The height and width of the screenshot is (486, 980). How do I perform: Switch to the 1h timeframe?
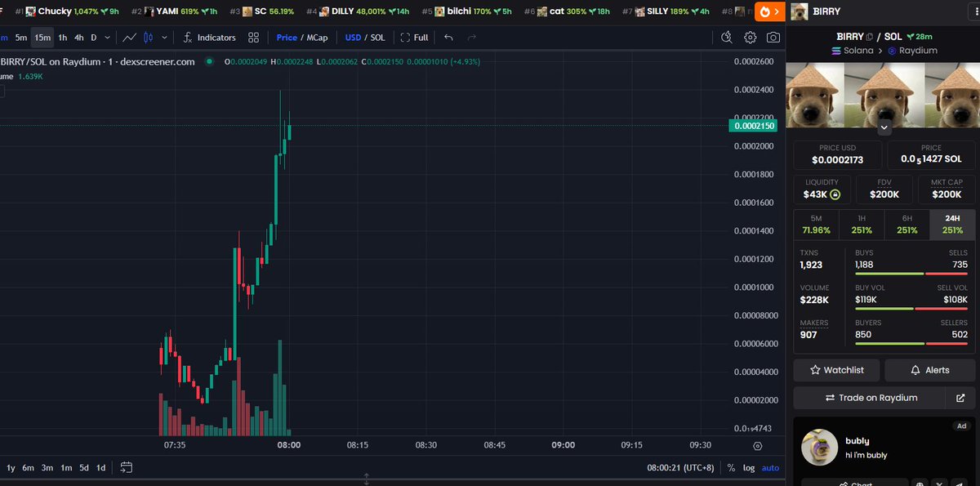pyautogui.click(x=61, y=38)
